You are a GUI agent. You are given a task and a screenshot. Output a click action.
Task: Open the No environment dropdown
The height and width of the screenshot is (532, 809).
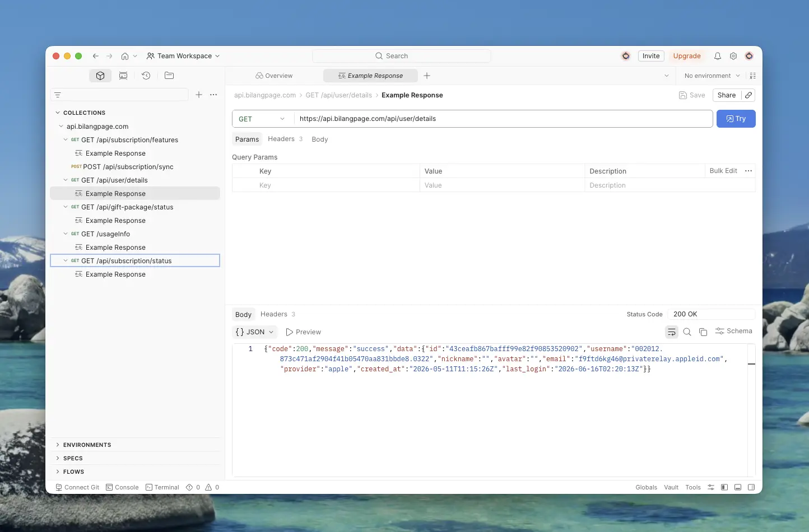712,76
